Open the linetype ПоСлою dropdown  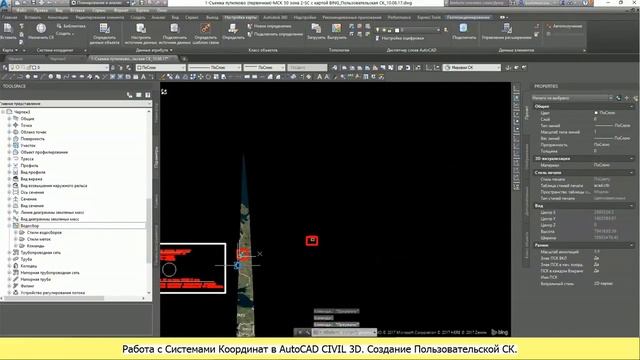tap(214, 67)
